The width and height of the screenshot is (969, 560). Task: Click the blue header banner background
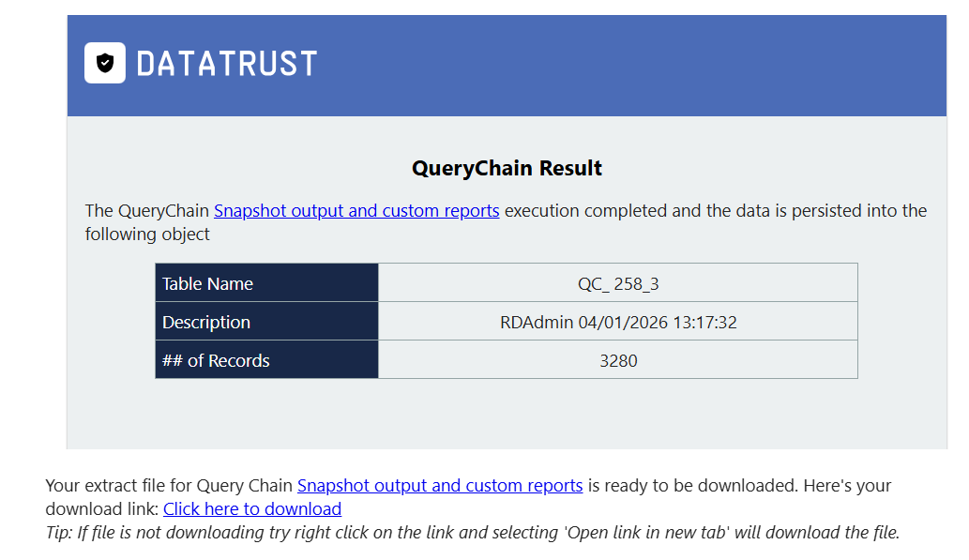point(618,66)
